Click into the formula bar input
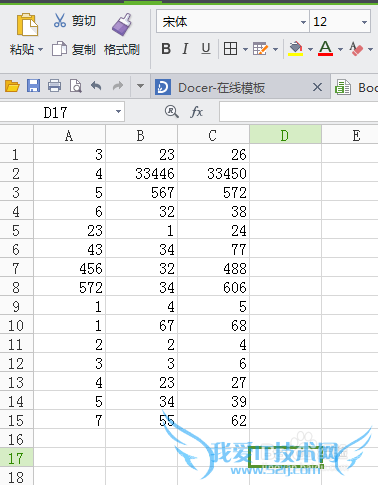 (x=299, y=112)
